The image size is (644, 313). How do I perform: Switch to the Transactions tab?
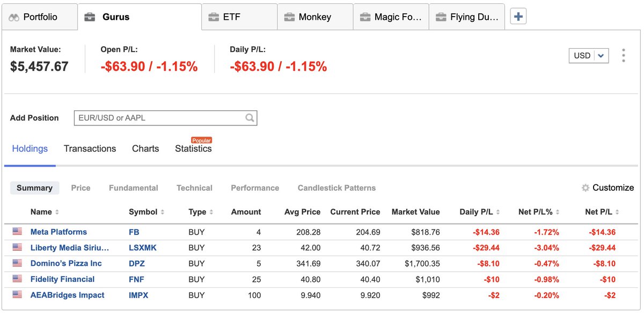click(x=90, y=149)
